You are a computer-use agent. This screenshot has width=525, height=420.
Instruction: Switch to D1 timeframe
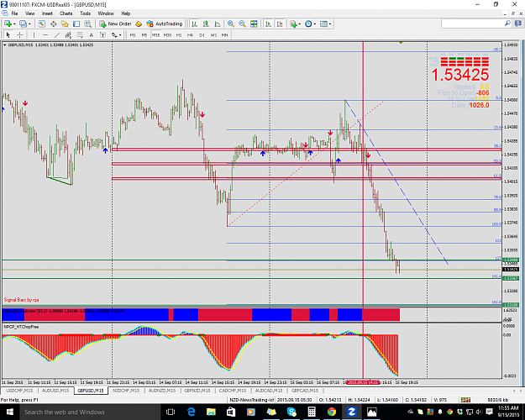coord(202,34)
